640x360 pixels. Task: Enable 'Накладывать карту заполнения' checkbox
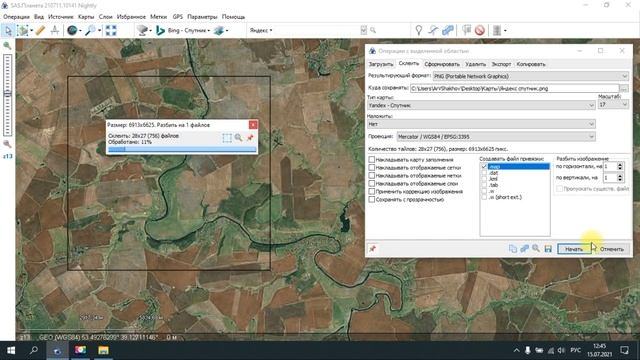[371, 160]
